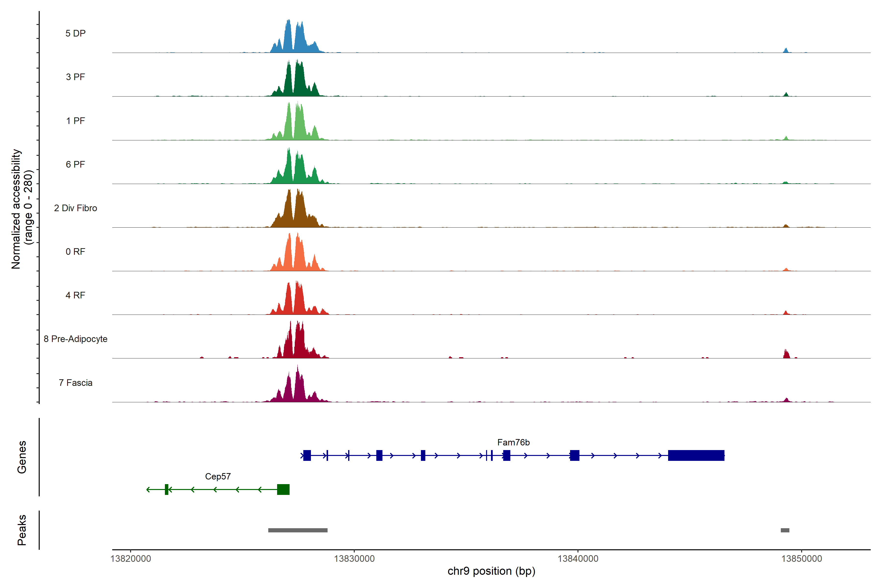Select the 8 Pre-Adipocyte label

coord(75,339)
